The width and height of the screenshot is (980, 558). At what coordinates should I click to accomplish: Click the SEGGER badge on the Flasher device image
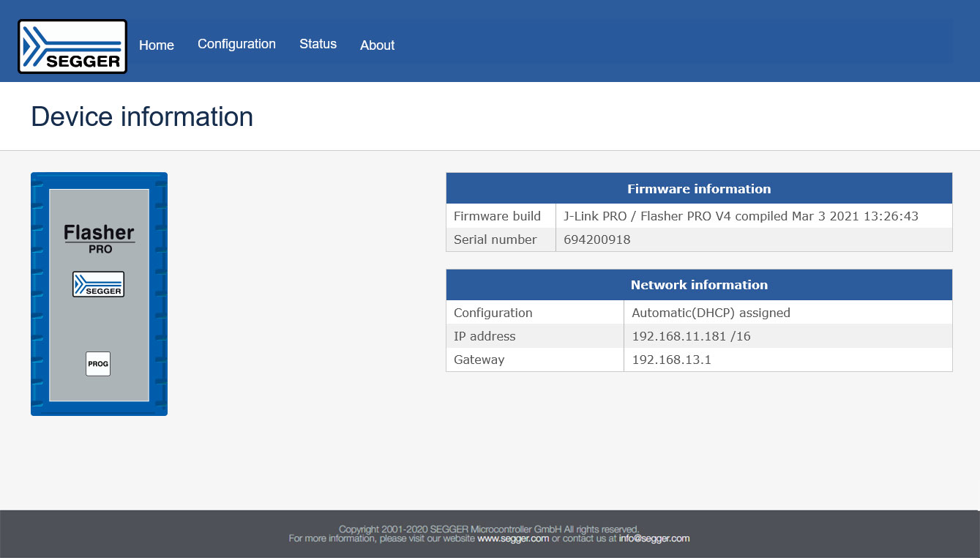[x=98, y=284]
